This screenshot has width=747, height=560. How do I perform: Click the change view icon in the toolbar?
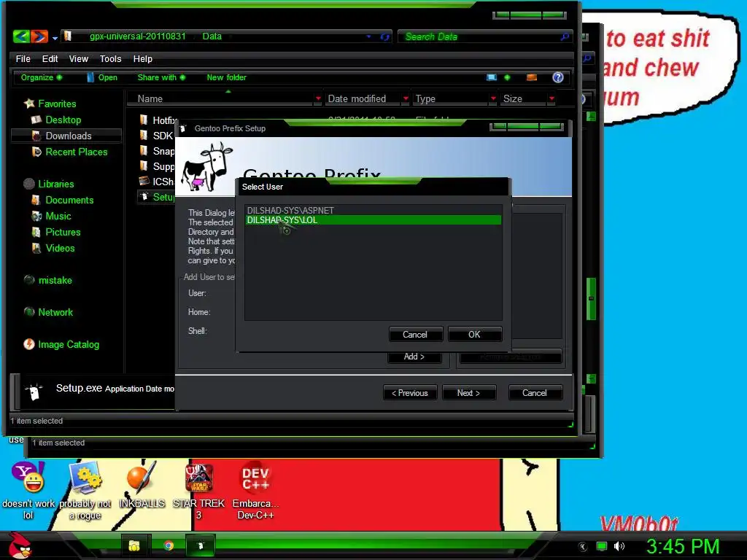(x=492, y=77)
